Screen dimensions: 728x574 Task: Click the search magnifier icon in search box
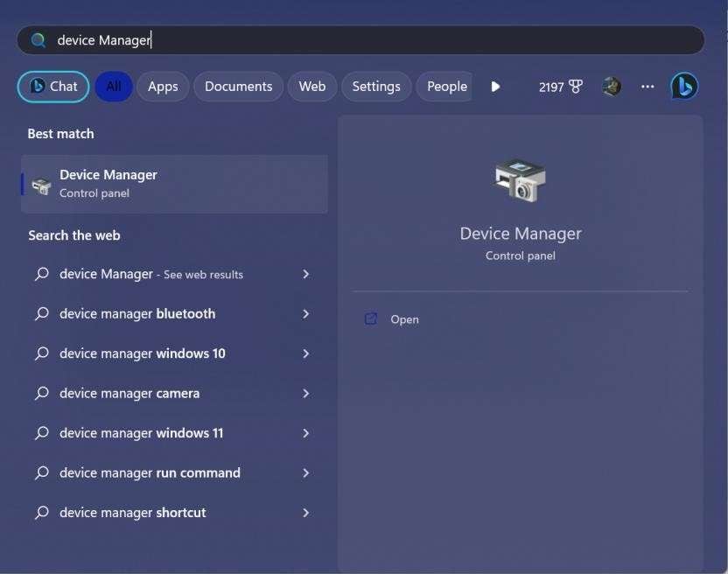38,40
